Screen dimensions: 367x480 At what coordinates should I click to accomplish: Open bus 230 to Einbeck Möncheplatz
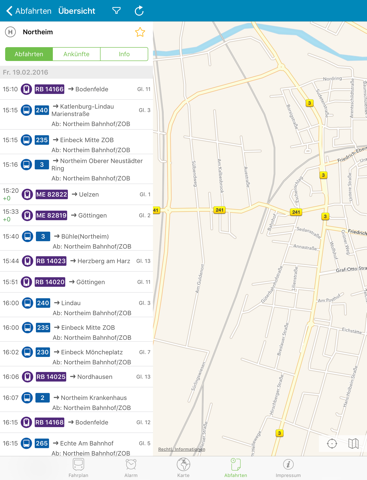click(x=76, y=357)
